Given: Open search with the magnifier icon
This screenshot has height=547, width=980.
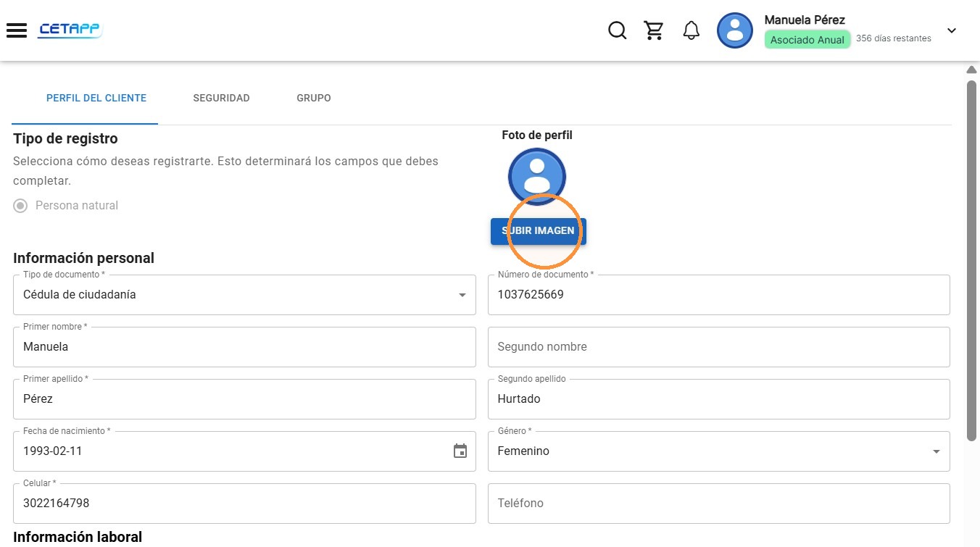Looking at the screenshot, I should click(617, 30).
